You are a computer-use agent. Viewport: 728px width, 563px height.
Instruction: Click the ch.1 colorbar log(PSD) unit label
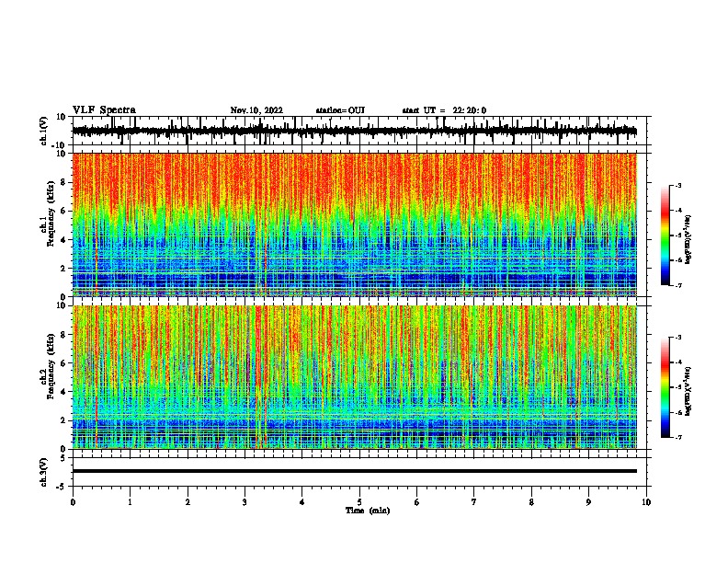point(688,239)
